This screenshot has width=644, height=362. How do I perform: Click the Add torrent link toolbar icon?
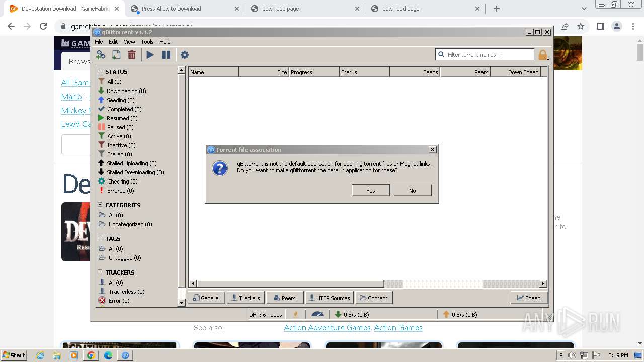coord(101,55)
